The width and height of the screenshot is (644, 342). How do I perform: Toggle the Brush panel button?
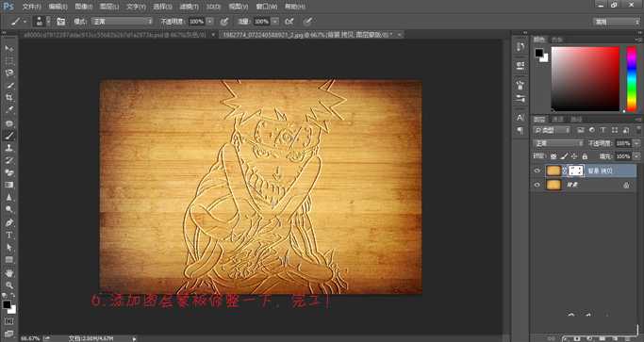click(x=60, y=22)
